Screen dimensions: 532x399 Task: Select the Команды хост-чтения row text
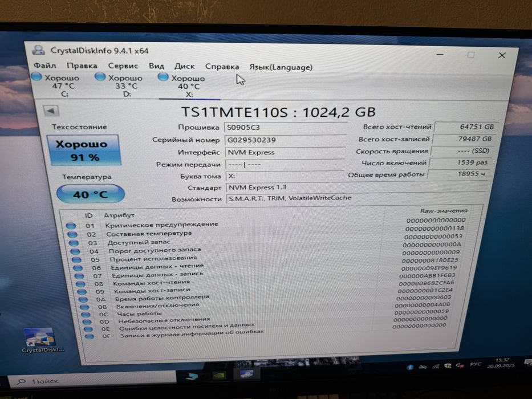151,283
